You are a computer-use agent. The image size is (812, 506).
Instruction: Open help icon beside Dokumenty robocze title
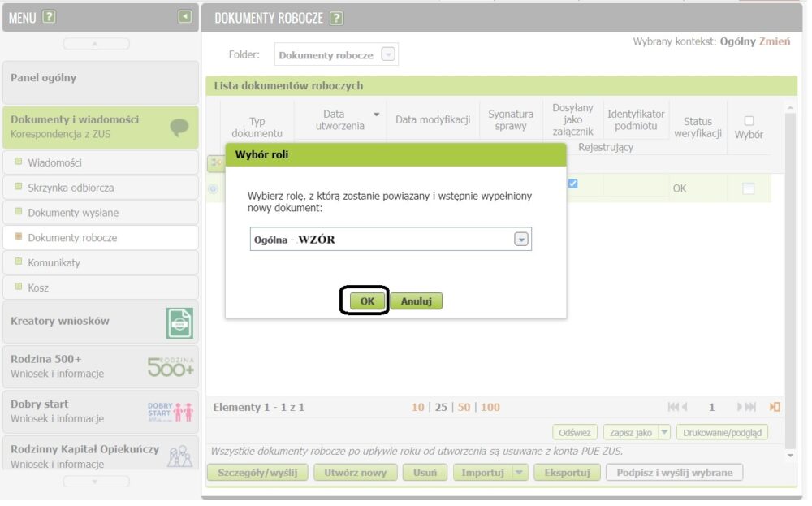click(x=336, y=18)
